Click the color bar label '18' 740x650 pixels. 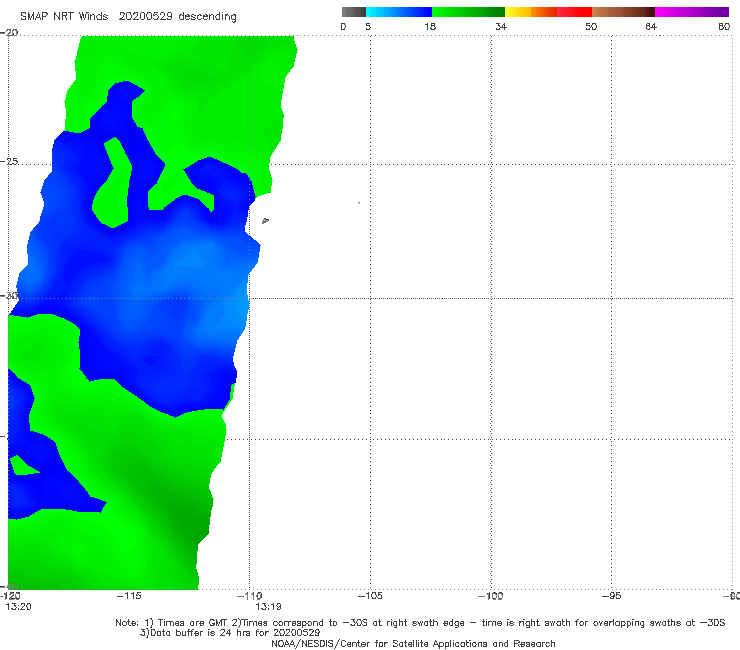coord(430,27)
